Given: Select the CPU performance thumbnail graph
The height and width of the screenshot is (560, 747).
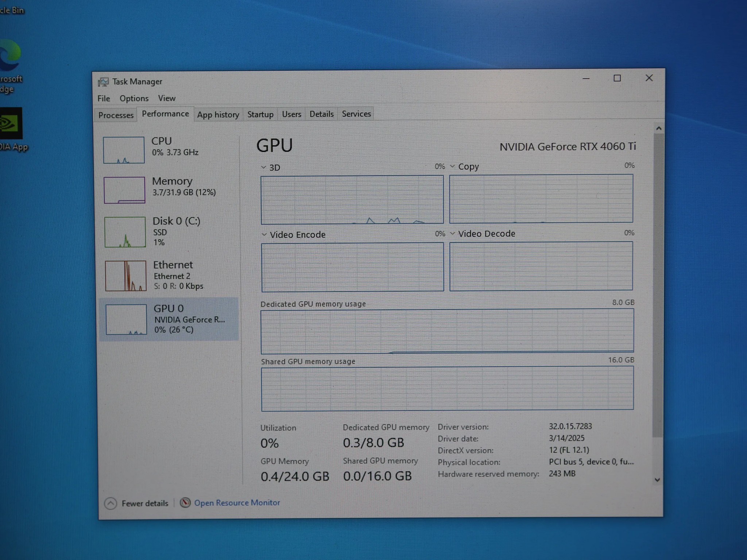Looking at the screenshot, I should pos(124,150).
